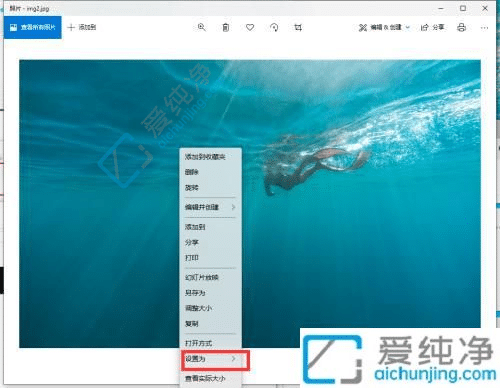Image resolution: width=500 pixels, height=388 pixels.
Task: Minimize the Photos window
Action: tap(441, 8)
